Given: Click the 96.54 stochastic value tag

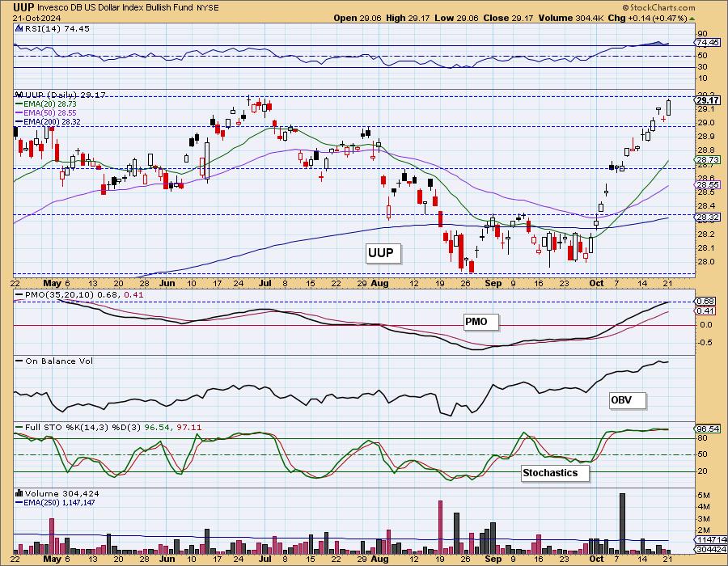Looking at the screenshot, I should (708, 429).
